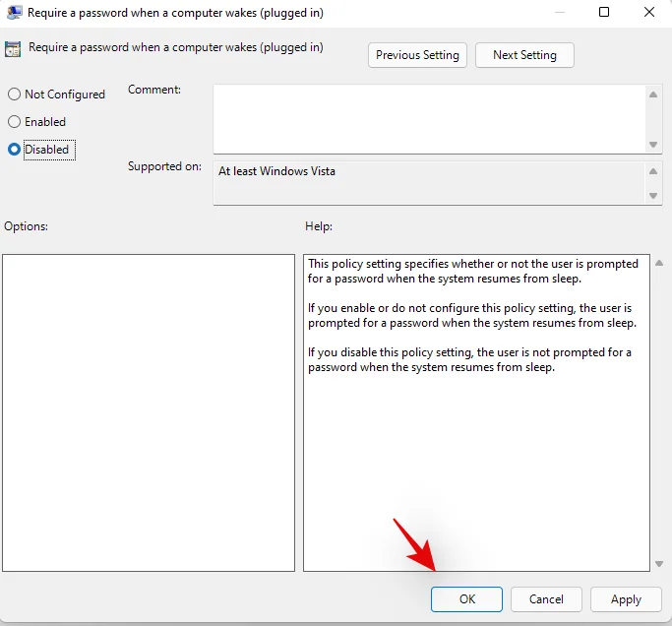
Task: Click down arrow in Supported on box
Action: [x=653, y=196]
